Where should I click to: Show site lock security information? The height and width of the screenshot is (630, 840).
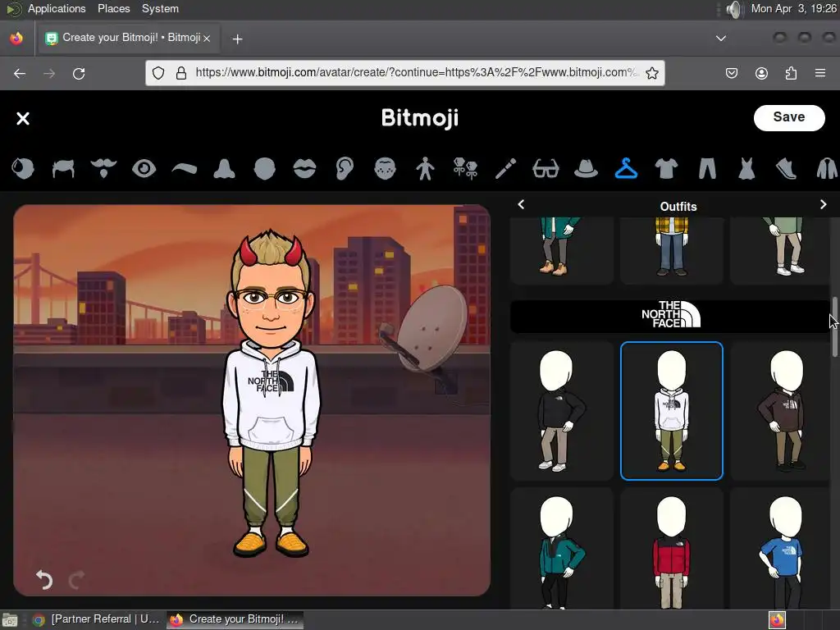point(181,73)
